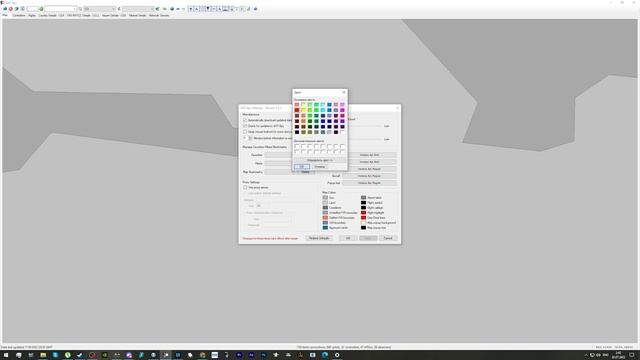The width and height of the screenshot is (640, 360).
Task: Switch to the Airport Details tab
Action: pos(114,15)
